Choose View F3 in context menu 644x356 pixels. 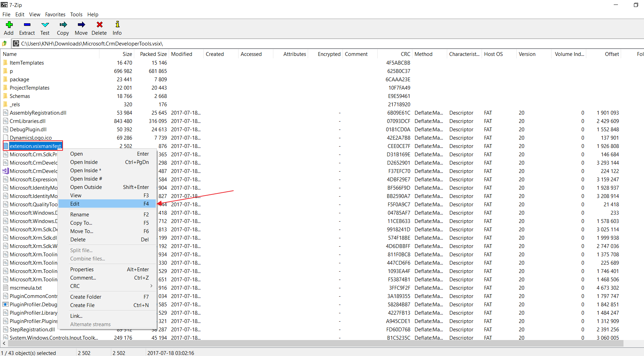[x=107, y=196]
